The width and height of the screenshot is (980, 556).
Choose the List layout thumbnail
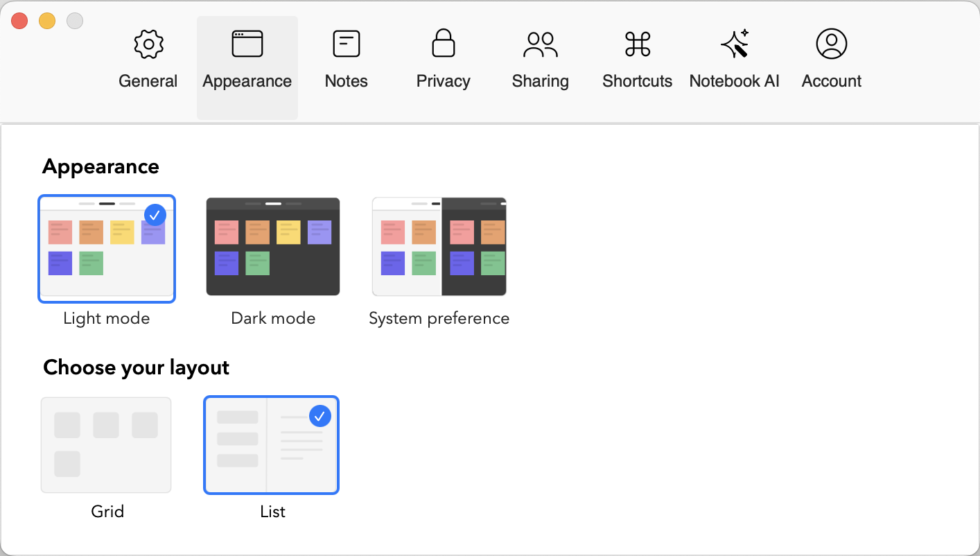271,445
